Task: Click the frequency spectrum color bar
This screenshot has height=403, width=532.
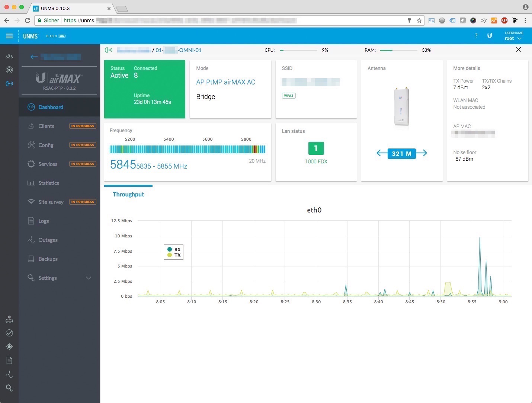Action: tap(188, 150)
